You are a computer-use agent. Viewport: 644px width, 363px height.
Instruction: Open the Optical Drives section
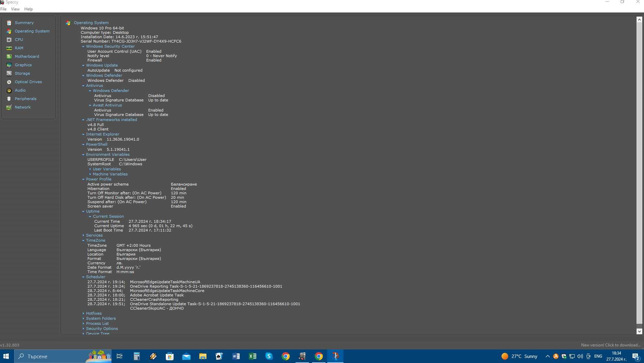point(28,82)
